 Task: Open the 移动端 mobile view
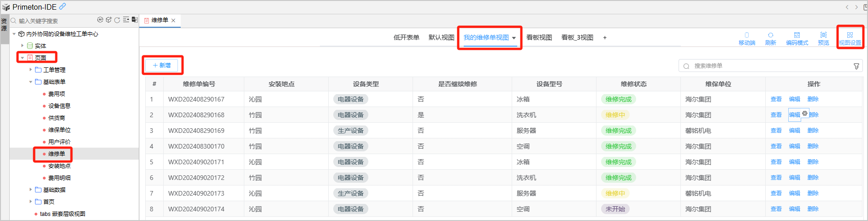pos(747,38)
